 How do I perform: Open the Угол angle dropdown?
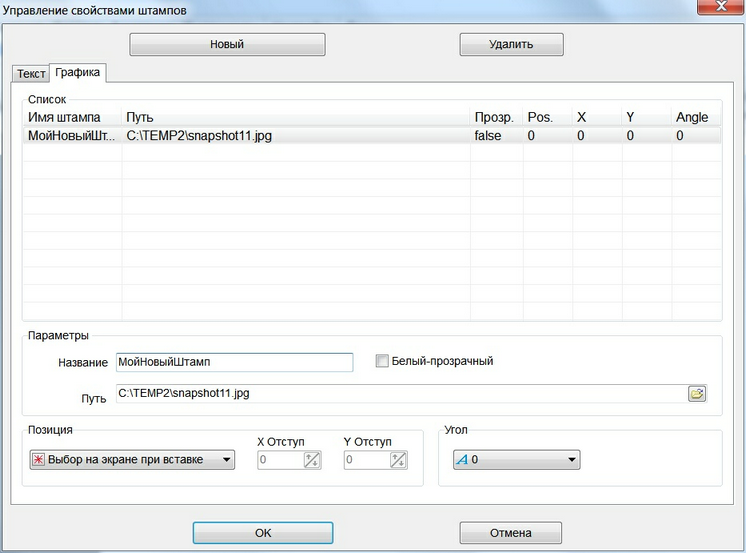click(x=517, y=460)
